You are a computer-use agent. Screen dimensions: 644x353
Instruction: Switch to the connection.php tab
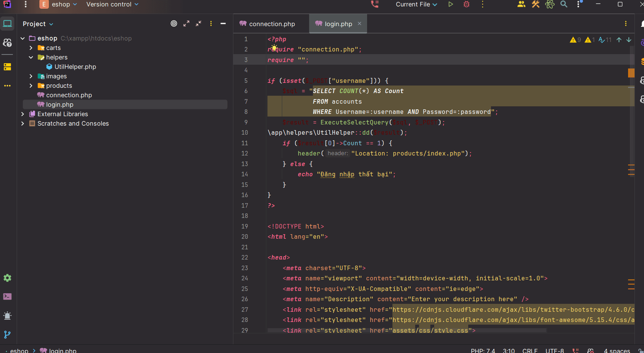coord(272,24)
